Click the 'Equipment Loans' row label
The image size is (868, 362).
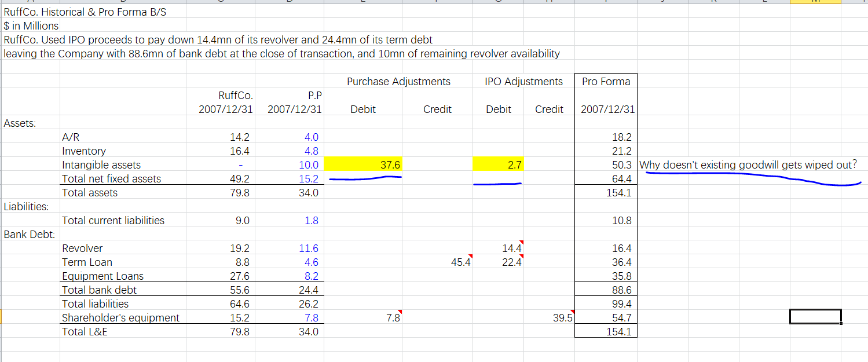(x=102, y=276)
